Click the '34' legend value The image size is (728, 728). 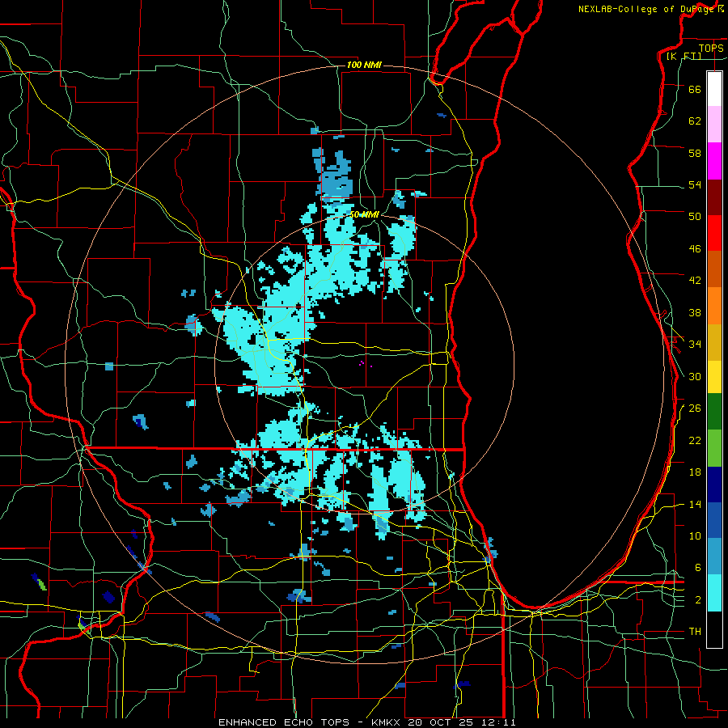[695, 345]
